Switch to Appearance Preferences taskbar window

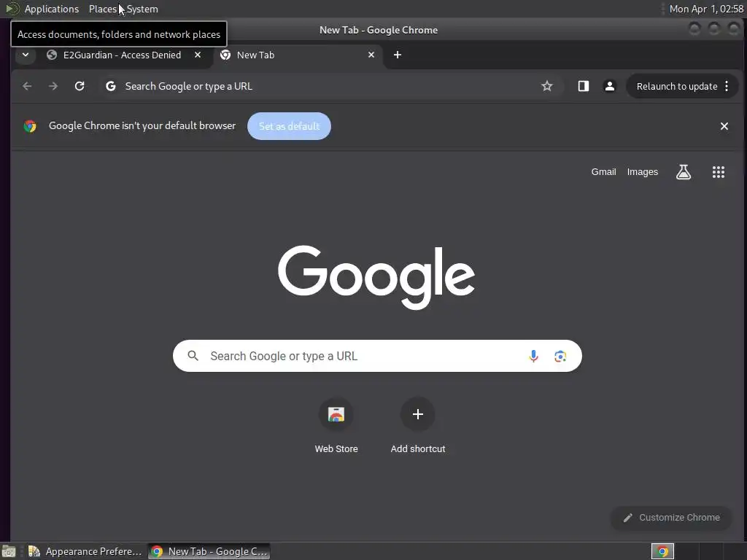point(86,551)
